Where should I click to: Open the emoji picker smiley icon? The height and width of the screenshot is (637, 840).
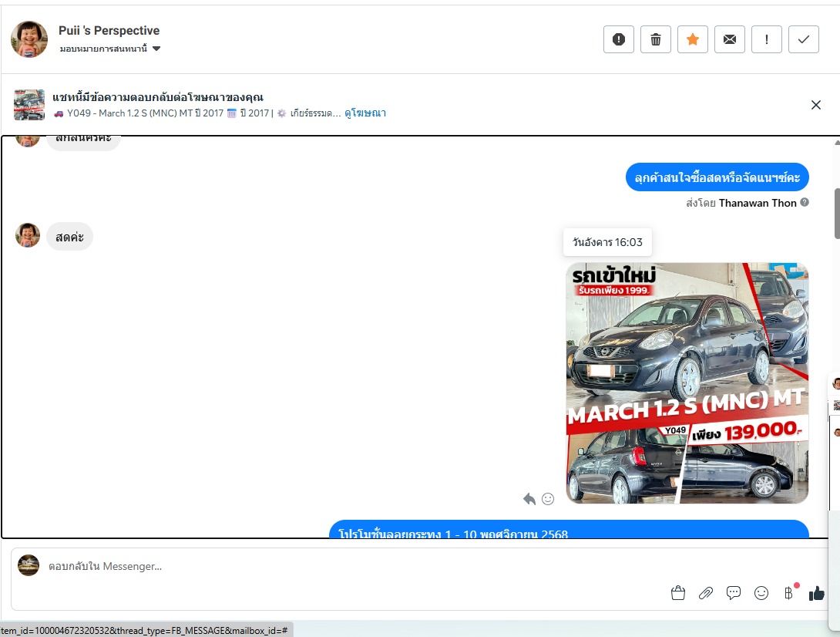click(761, 593)
